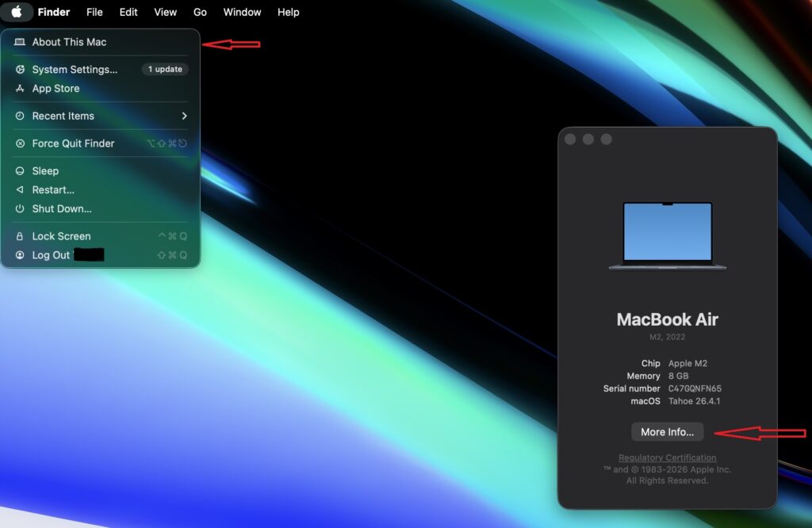Click the Memory label in About window
Viewport: 812px width, 528px height.
click(643, 376)
